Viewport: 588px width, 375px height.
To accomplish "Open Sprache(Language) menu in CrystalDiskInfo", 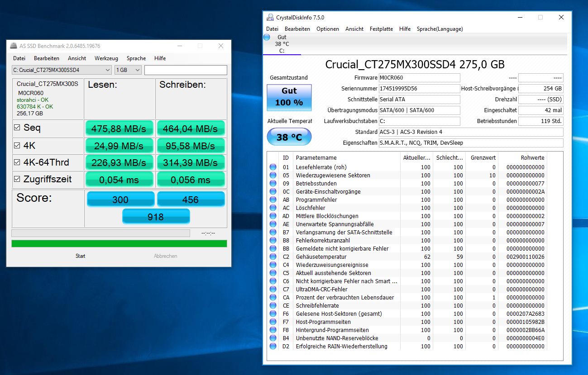I will pyautogui.click(x=440, y=29).
